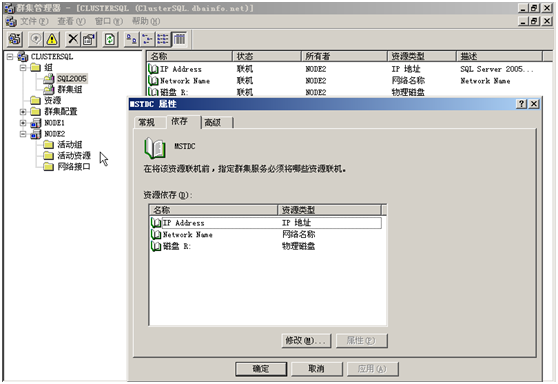Open the 窗口(W) menu
This screenshot has width=558, height=384.
(x=109, y=21)
